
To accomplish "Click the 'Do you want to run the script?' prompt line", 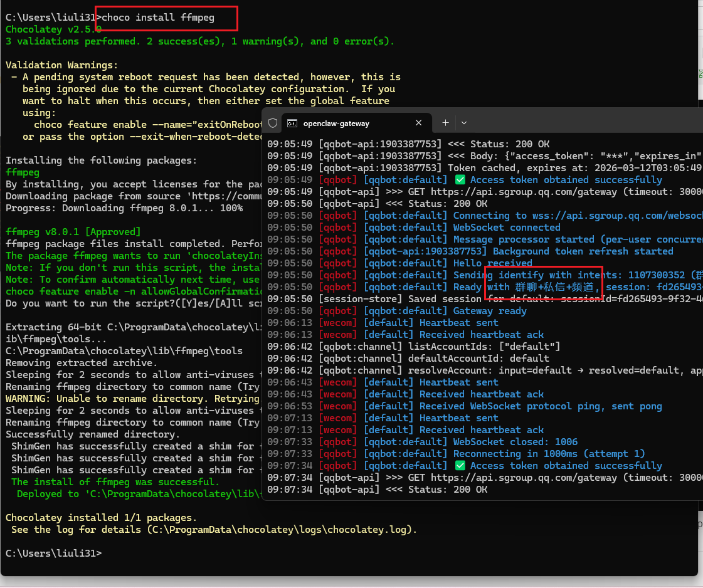I will pos(134,303).
